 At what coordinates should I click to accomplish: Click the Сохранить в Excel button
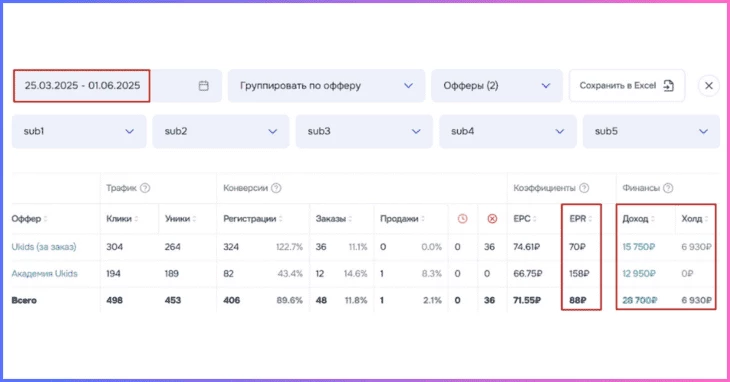coord(627,86)
